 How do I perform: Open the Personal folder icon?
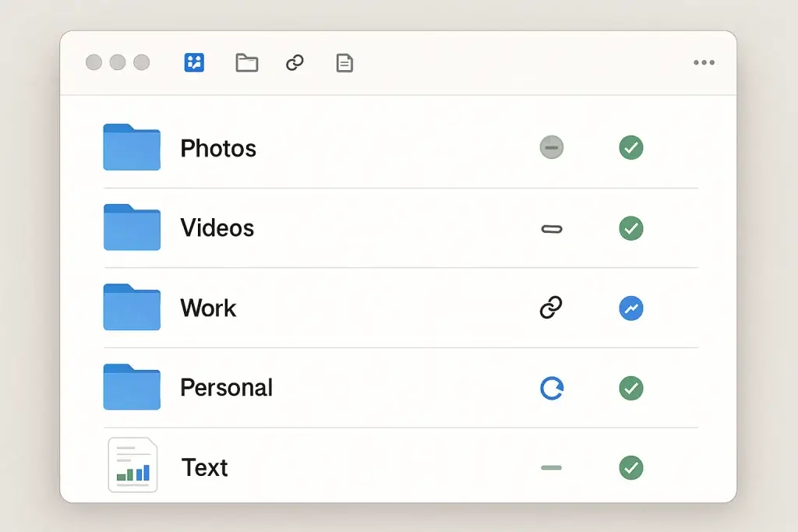pyautogui.click(x=132, y=387)
